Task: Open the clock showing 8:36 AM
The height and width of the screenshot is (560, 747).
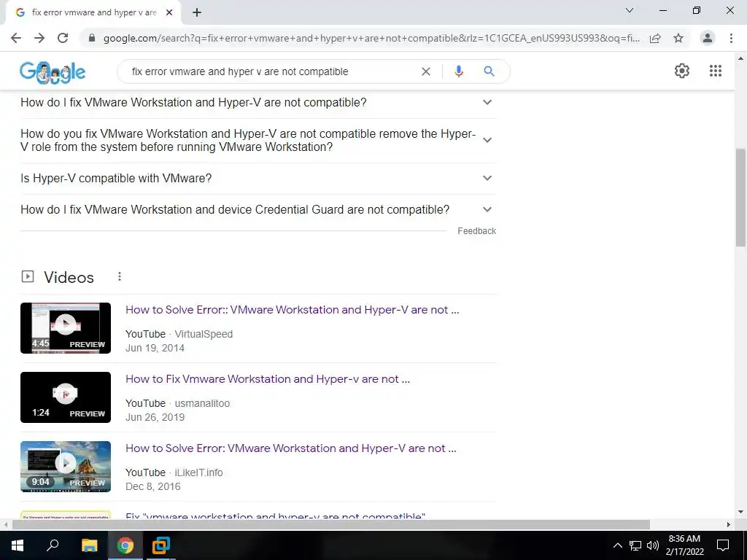Action: (684, 545)
